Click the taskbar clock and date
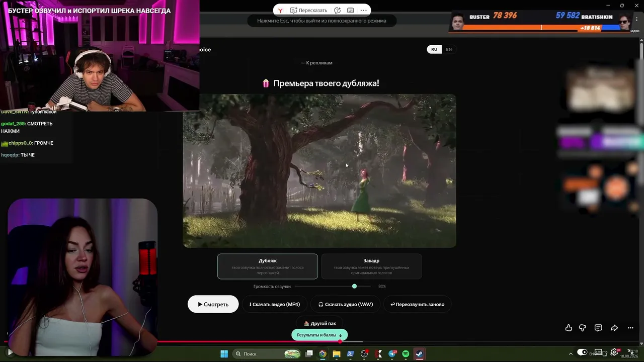The height and width of the screenshot is (362, 644). (x=629, y=354)
